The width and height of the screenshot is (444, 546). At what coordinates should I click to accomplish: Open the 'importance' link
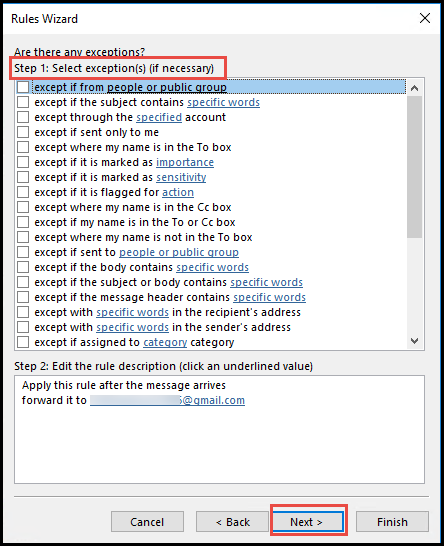(x=185, y=162)
